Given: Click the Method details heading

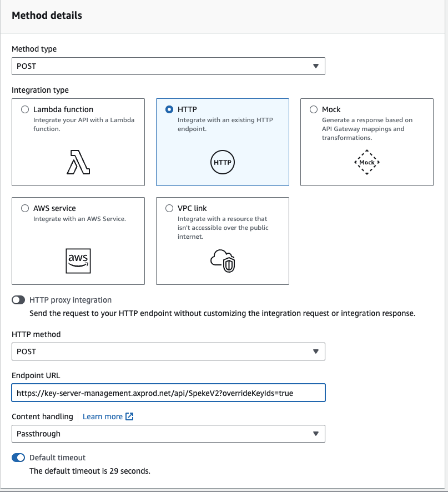Looking at the screenshot, I should coord(47,16).
